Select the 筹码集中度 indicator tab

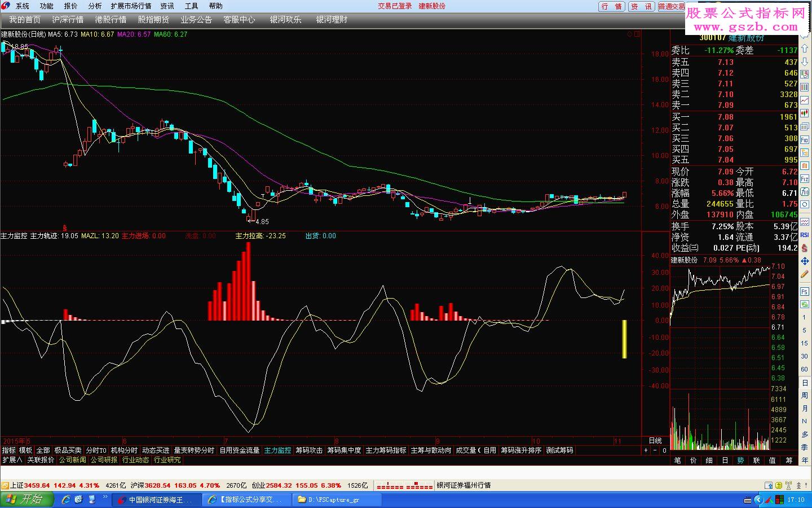(345, 450)
